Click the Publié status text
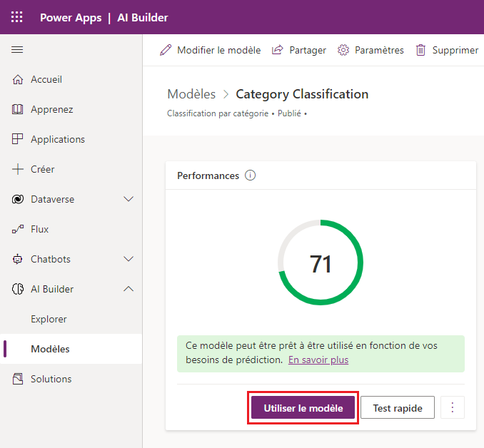The height and width of the screenshot is (448, 484). pyautogui.click(x=289, y=113)
